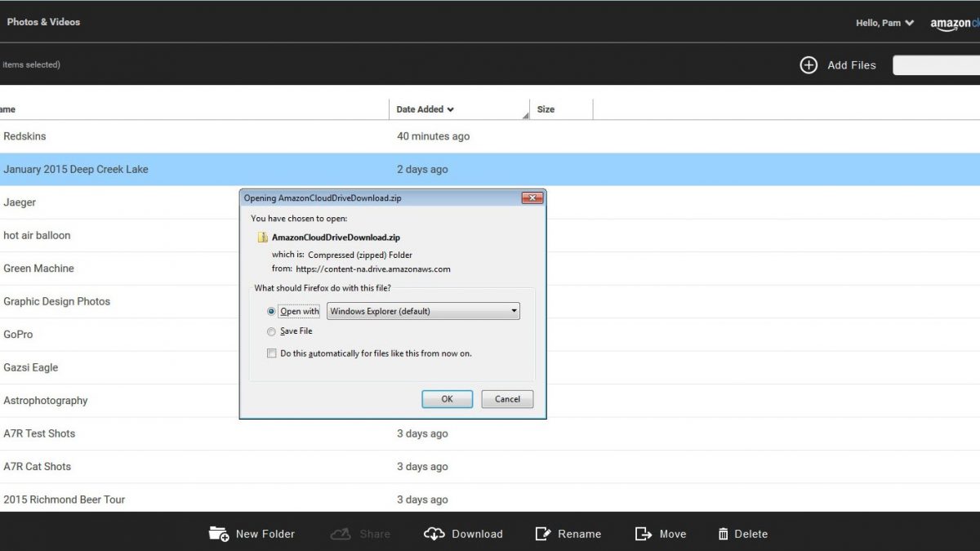Cancel the AmazonCloudDriveDownload.zip dialog

point(507,399)
